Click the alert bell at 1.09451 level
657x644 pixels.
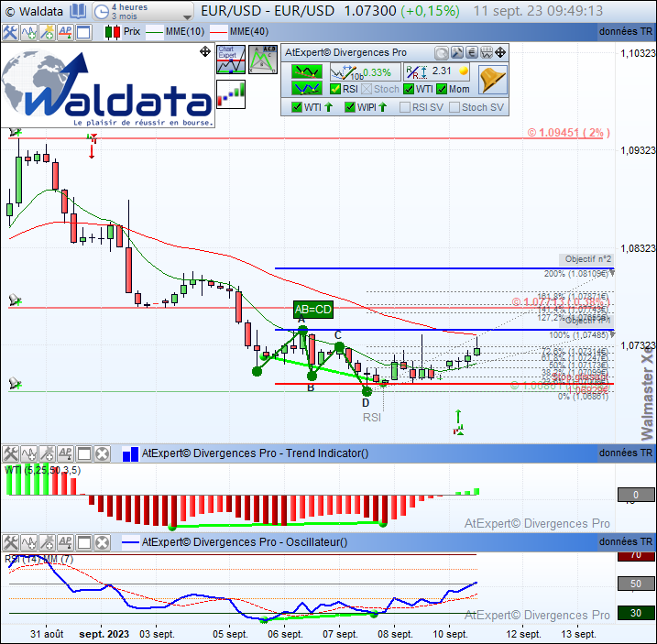tap(15, 132)
